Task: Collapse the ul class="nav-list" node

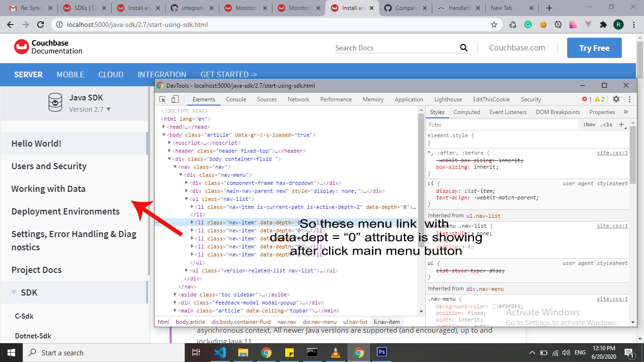Action: click(x=187, y=199)
